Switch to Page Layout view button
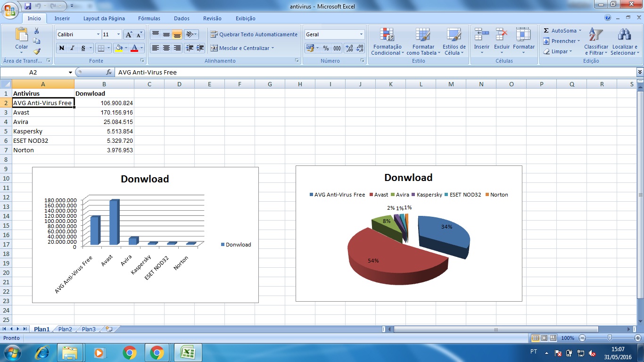The image size is (644, 362). tap(544, 338)
